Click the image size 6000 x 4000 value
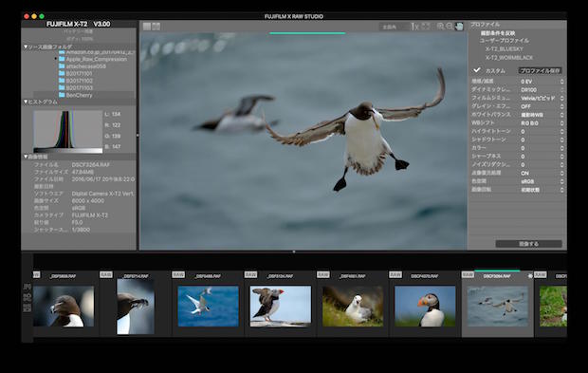Screen dimensions: 588x373 89,201
